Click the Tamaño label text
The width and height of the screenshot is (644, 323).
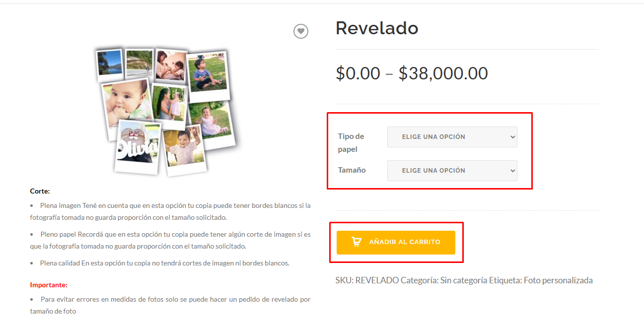point(352,170)
